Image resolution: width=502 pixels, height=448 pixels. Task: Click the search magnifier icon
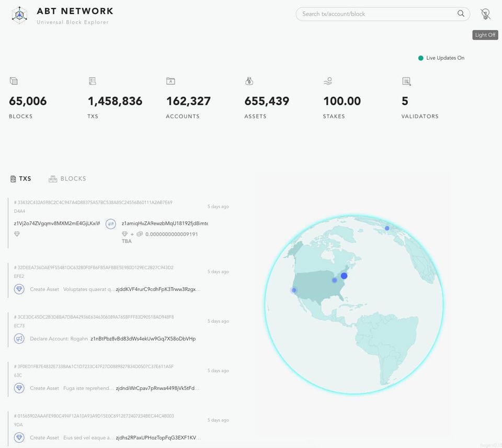[461, 14]
